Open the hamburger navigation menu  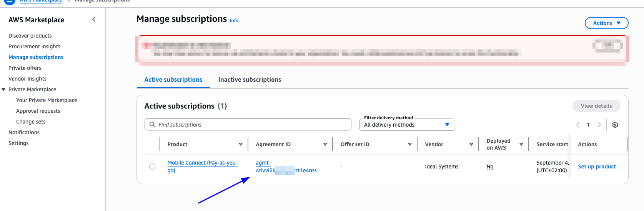pos(10,1)
